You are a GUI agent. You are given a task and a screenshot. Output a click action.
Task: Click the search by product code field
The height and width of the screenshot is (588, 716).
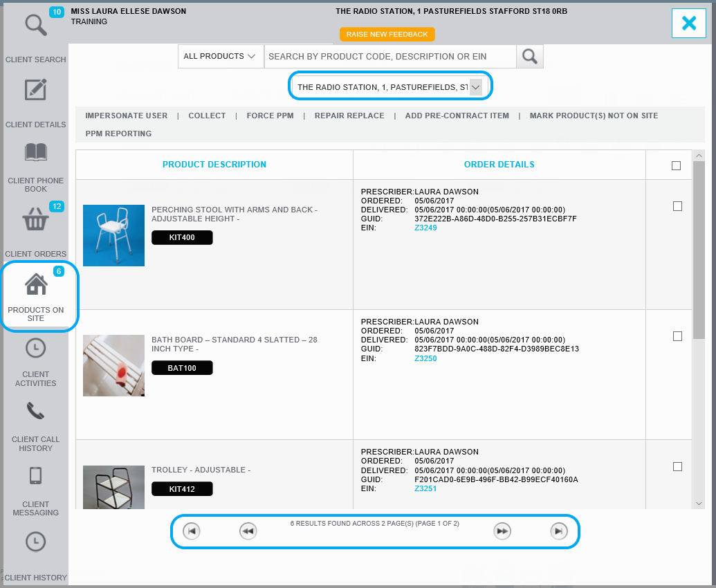[390, 57]
